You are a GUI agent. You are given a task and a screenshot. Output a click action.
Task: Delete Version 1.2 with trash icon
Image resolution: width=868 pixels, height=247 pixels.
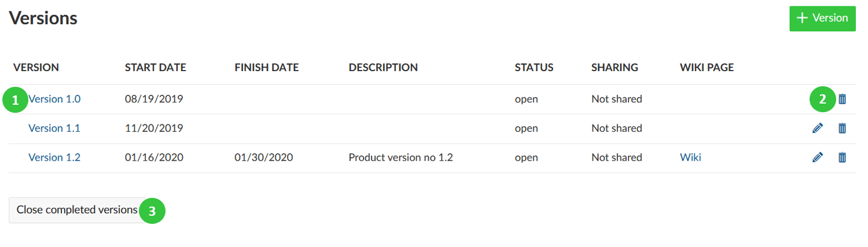point(842,157)
